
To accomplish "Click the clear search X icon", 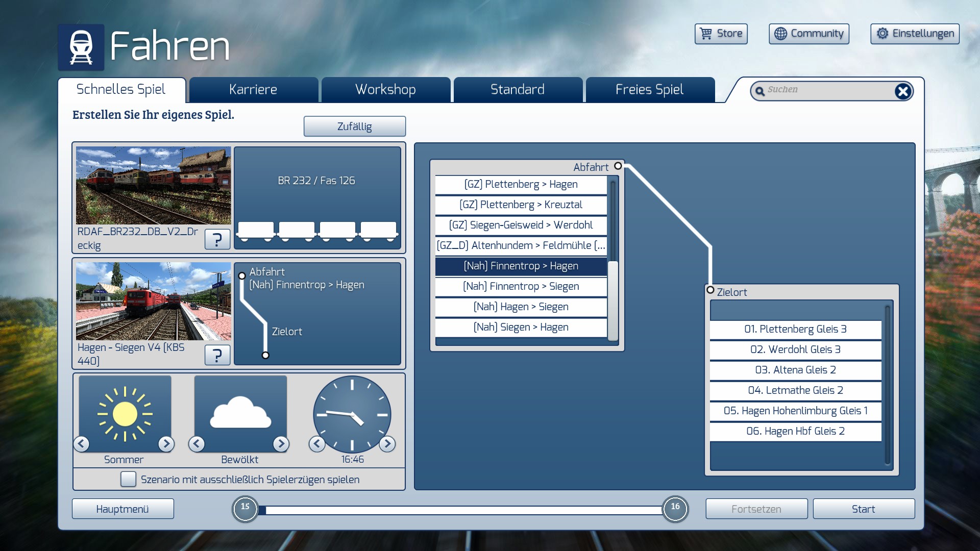I will click(x=902, y=91).
